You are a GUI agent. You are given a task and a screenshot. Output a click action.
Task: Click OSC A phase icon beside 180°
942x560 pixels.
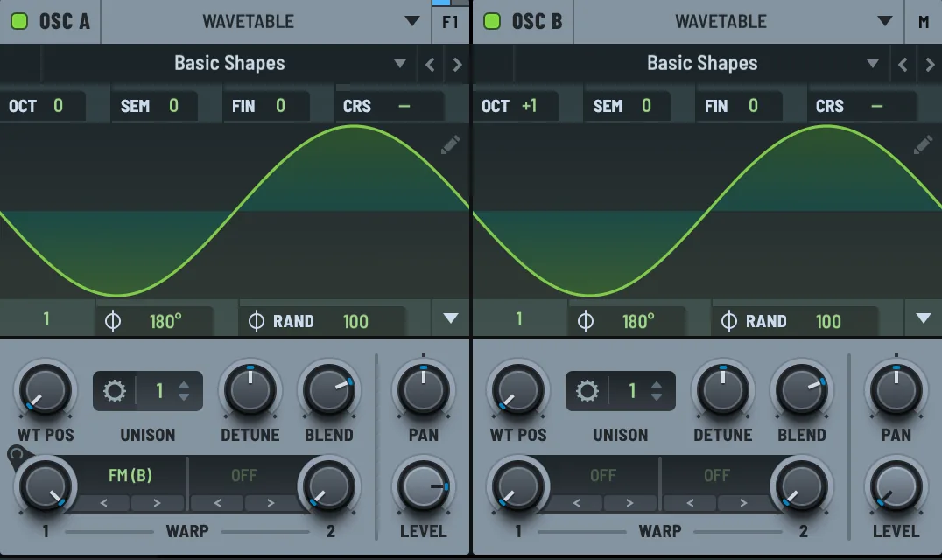point(112,321)
